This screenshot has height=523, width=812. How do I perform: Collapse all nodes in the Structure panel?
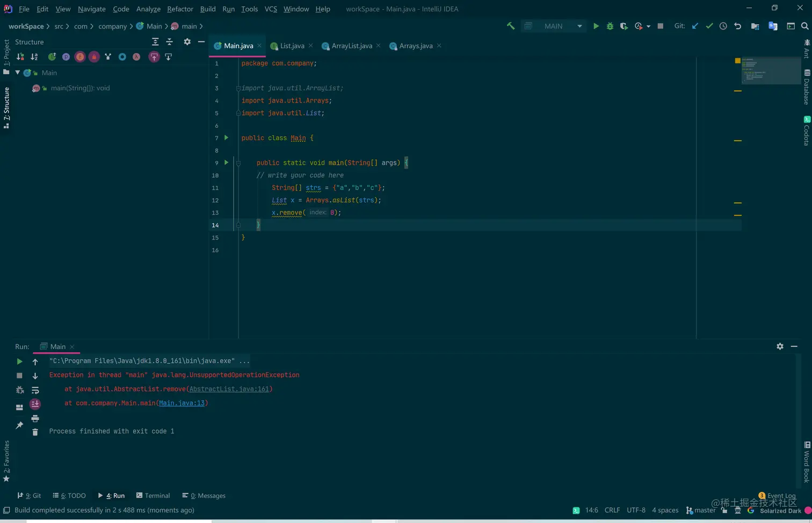[x=169, y=41]
